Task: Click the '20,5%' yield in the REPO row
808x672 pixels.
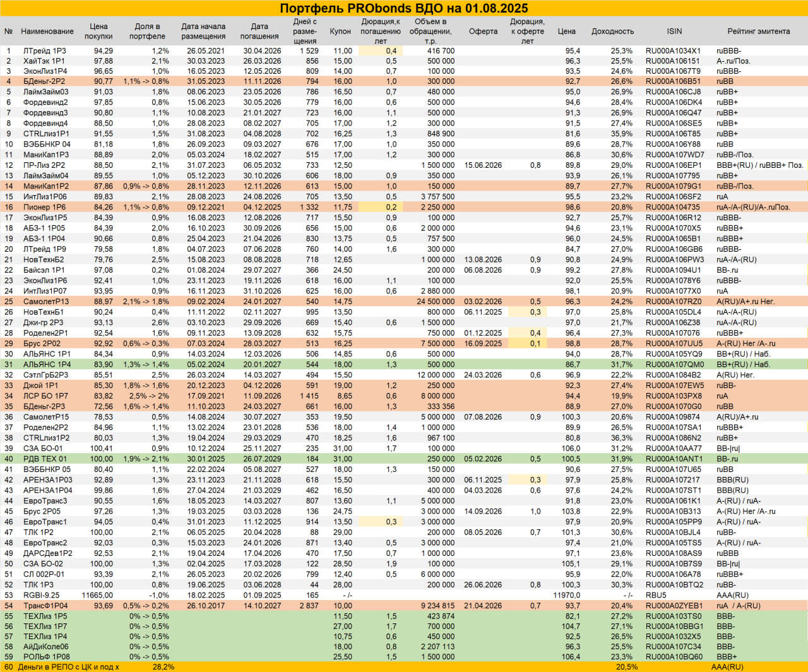Action: point(626,667)
